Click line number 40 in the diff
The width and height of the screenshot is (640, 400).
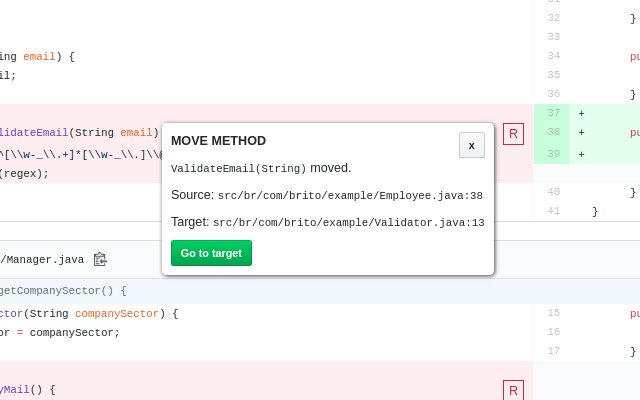pos(553,192)
